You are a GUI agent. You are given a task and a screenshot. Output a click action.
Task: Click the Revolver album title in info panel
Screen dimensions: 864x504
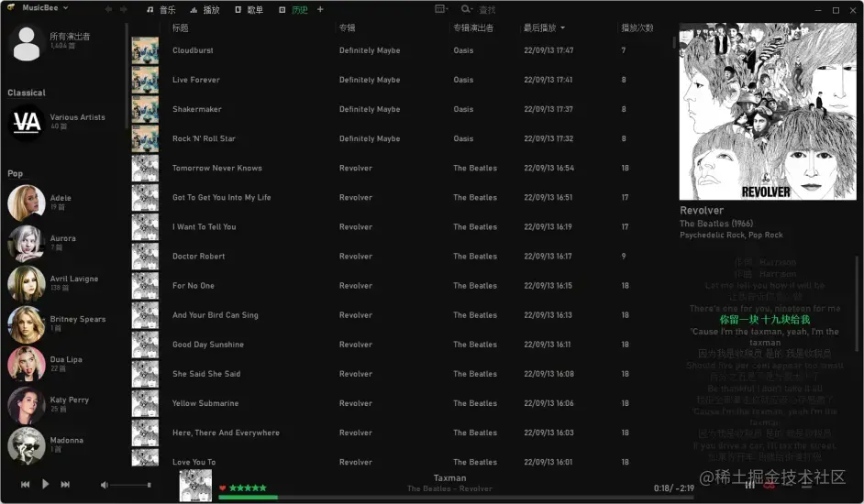(702, 211)
